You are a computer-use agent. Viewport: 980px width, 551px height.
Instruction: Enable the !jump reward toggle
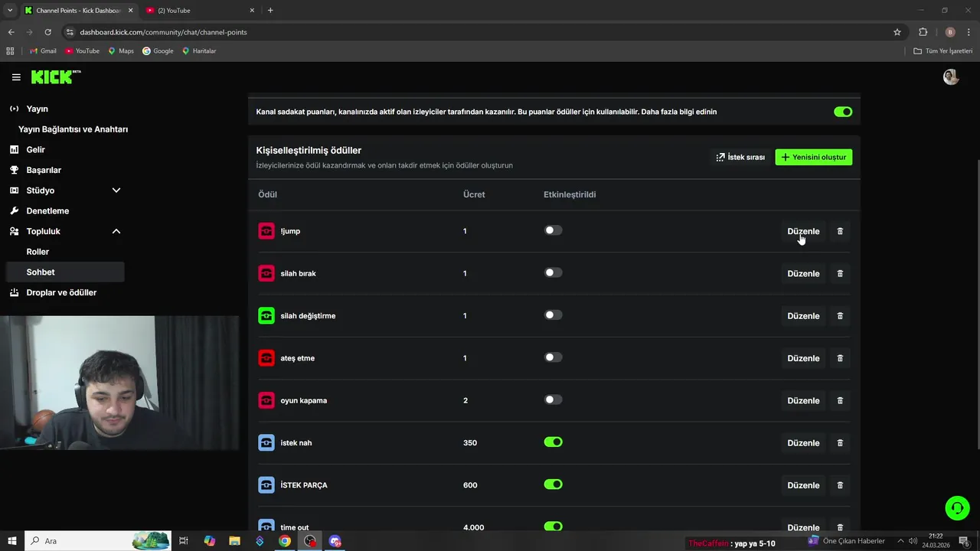coord(553,230)
